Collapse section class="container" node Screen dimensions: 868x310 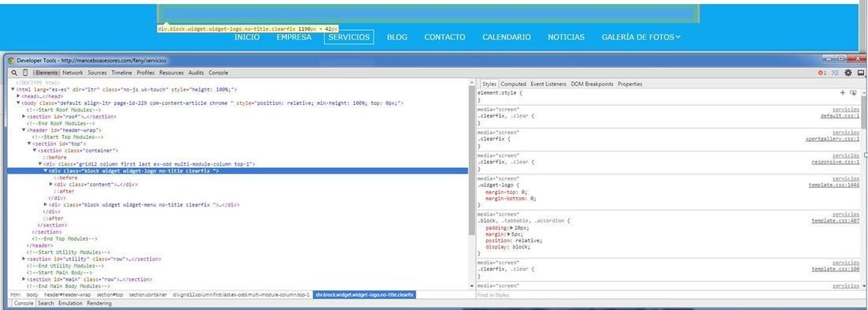click(35, 150)
